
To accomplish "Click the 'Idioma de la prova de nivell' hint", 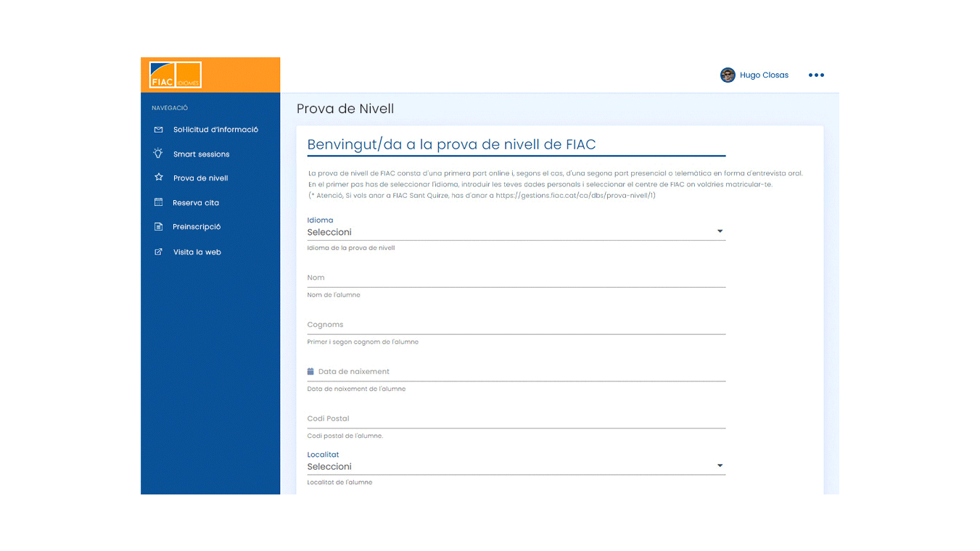I will click(x=351, y=248).
